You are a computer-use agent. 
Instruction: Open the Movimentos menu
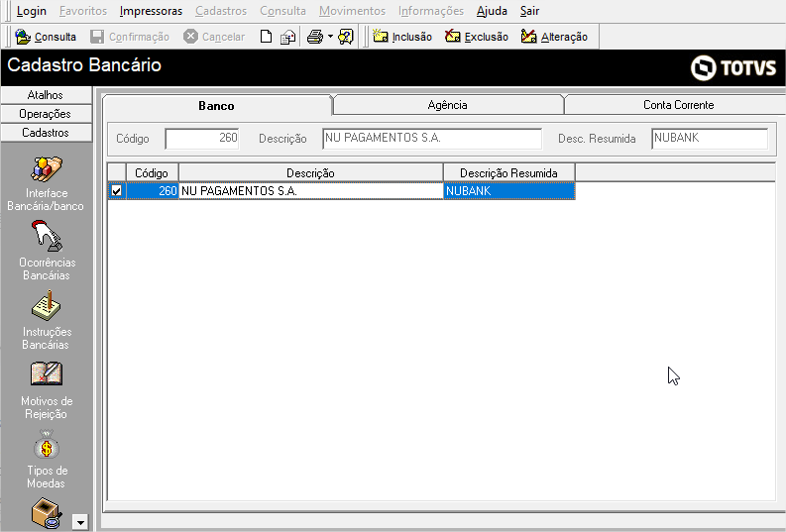click(353, 11)
